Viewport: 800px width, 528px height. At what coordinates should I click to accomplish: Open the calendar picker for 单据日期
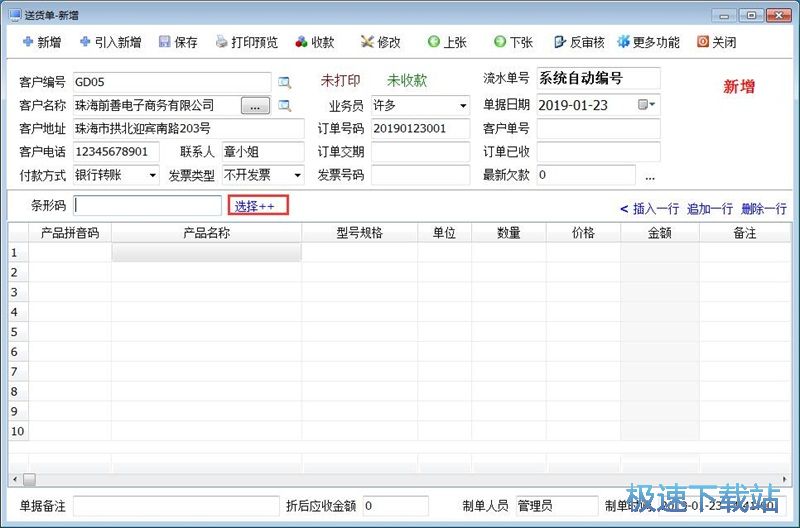coord(646,105)
